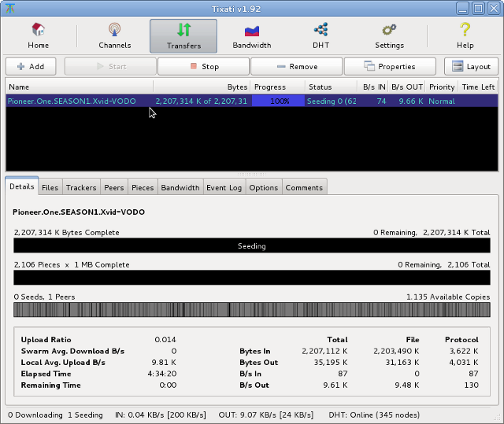This screenshot has width=504, height=424.
Task: Click the Bytes In total 2,207,112 K
Action: [324, 351]
